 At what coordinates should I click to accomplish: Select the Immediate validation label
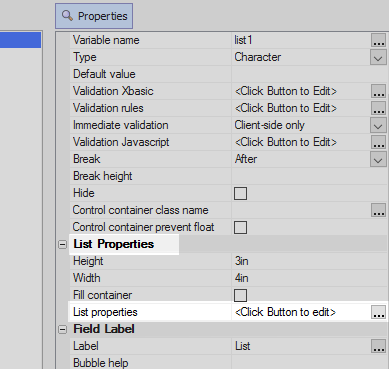coord(120,125)
